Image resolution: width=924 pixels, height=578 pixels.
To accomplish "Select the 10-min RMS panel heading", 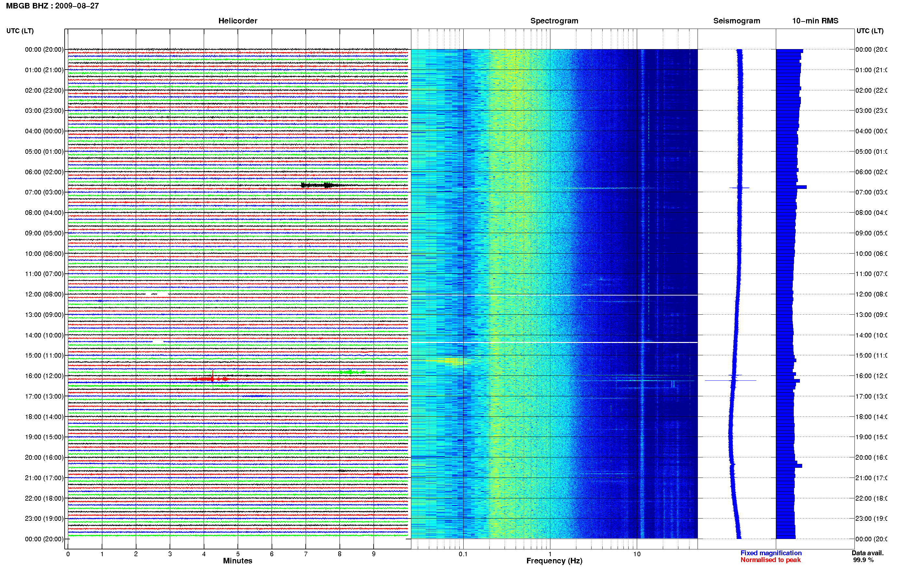I will 815,21.
